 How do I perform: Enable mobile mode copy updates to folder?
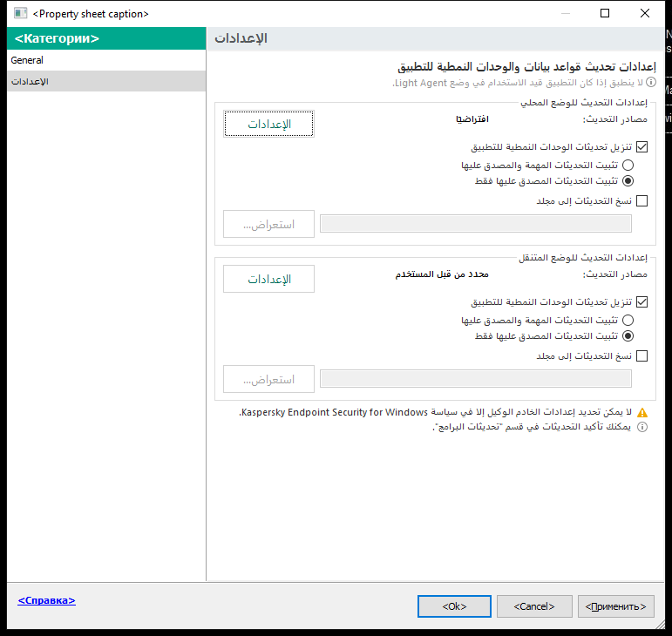[641, 356]
